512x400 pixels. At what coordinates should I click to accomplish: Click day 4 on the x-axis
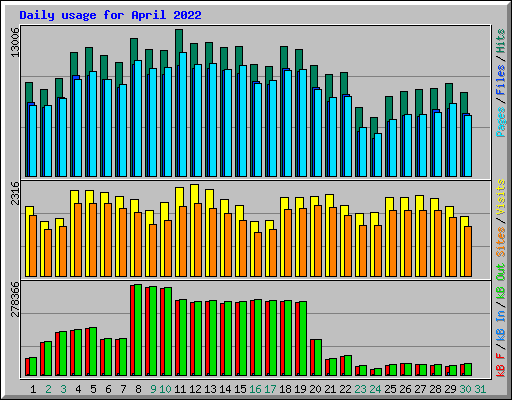pos(78,389)
